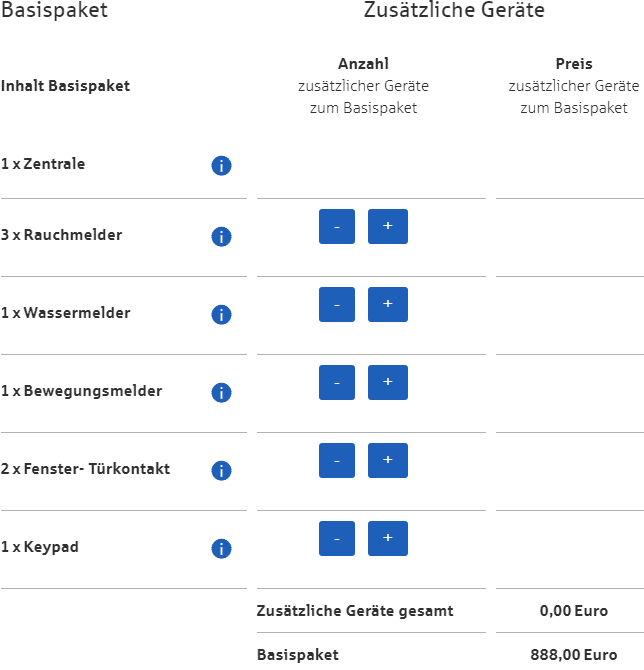The image size is (644, 670).
Task: Click the Zusätzliche Geräte heading
Action: point(454,10)
